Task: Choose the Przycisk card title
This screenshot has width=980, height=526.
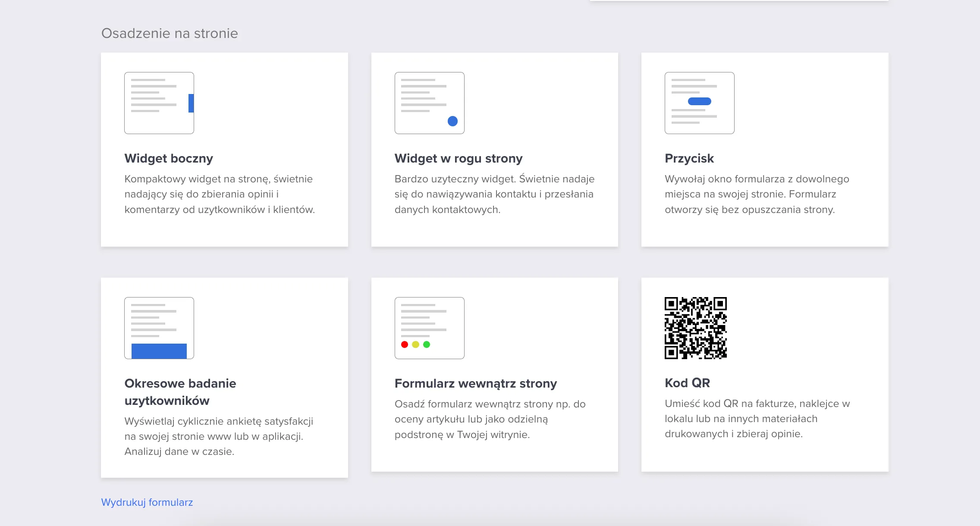Action: (x=689, y=158)
